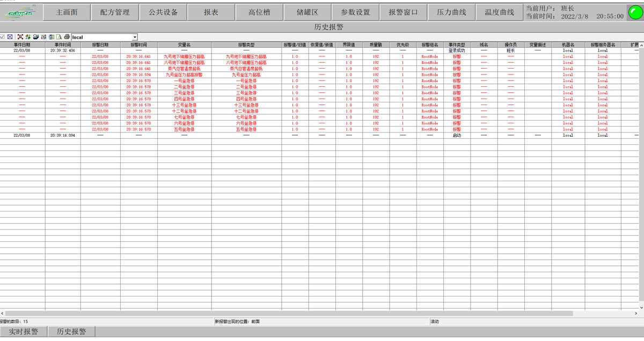Switch to the 实时报警 tab
Viewport: 644px width, 341px height.
coord(24,331)
